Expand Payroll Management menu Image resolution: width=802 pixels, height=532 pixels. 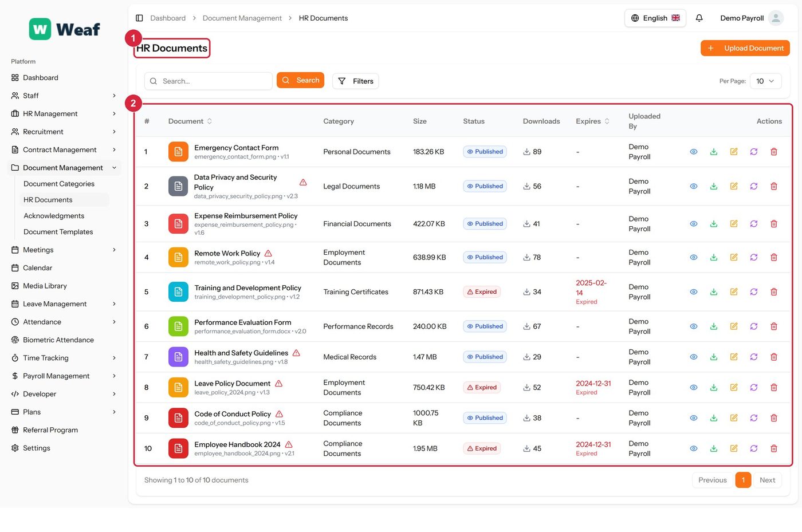coord(63,376)
